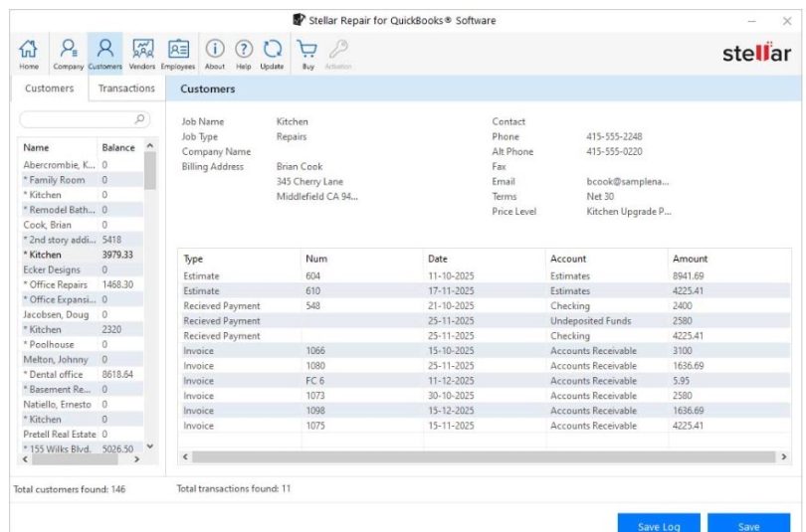Select the Family Room job
Image resolution: width=806 pixels, height=532 pixels.
click(82, 180)
